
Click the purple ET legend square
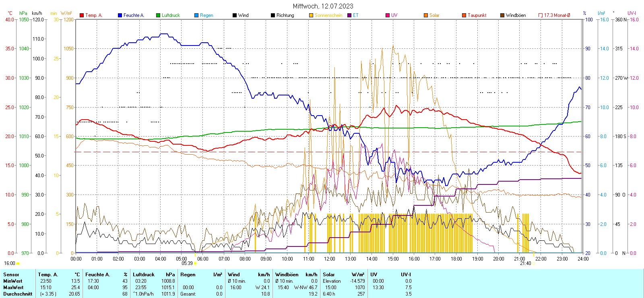[x=349, y=15]
